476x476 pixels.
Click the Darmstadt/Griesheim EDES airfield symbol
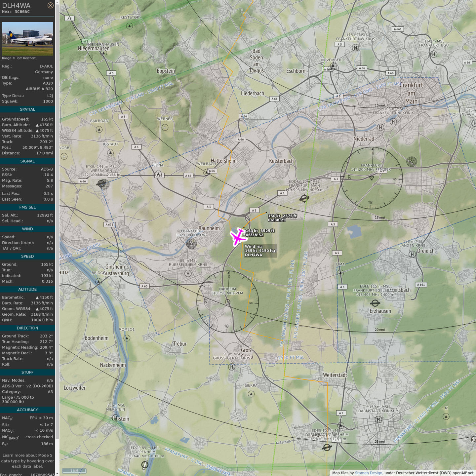tap(327, 447)
